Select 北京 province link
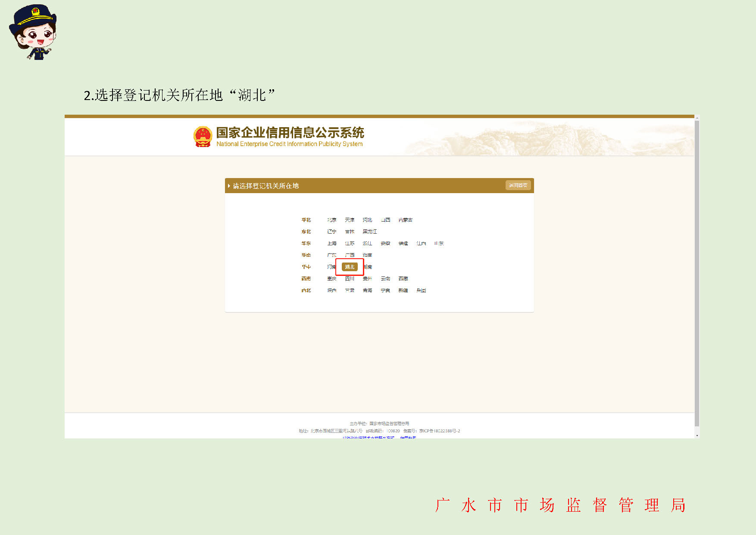This screenshot has height=535, width=756. pos(331,220)
